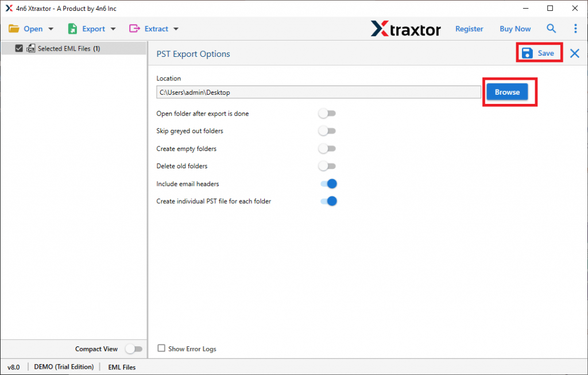Uncheck the Selected EML Files checkbox
This screenshot has width=588, height=375.
pos(19,48)
